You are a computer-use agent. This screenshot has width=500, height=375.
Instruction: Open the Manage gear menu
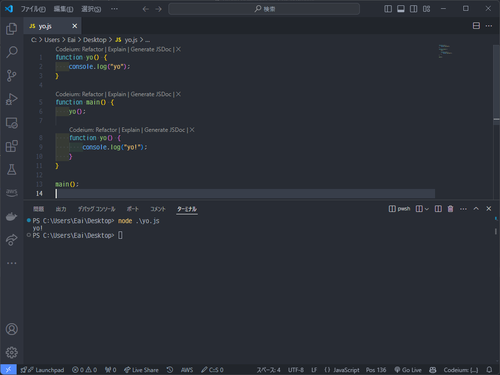coord(12,352)
